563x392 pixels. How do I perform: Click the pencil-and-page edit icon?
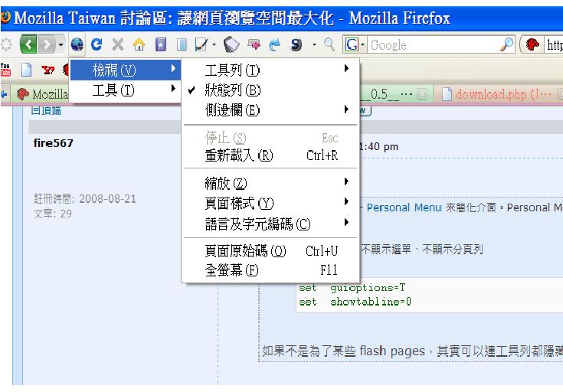[201, 45]
